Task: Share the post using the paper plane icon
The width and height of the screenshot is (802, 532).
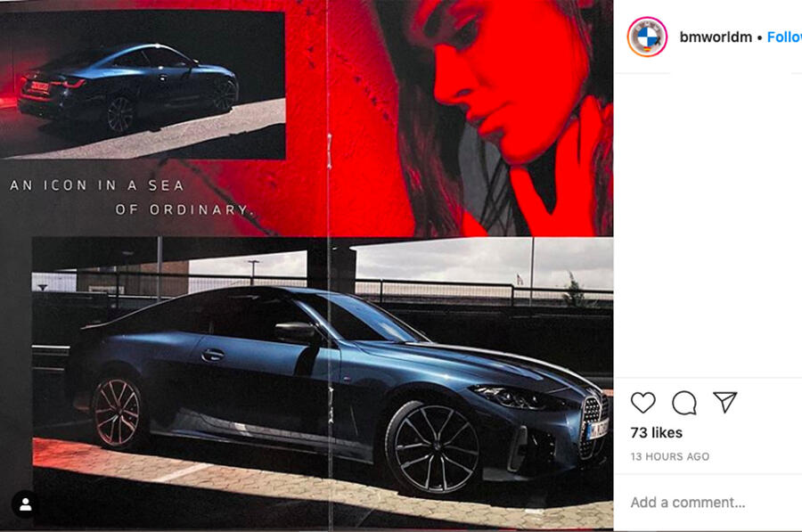Action: click(x=724, y=402)
